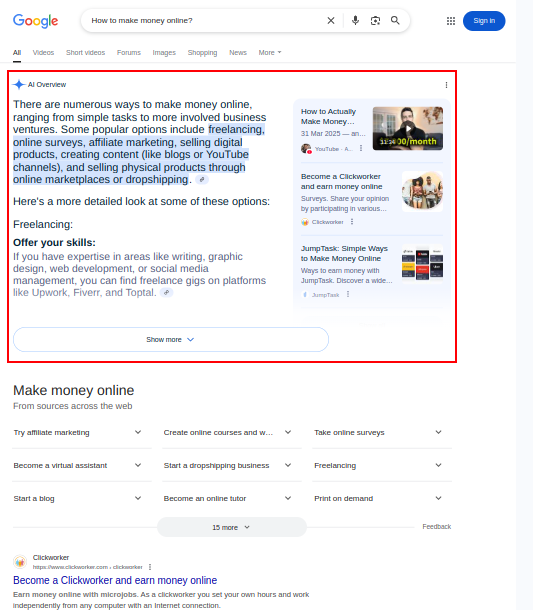Image resolution: width=533 pixels, height=610 pixels.
Task: Open three-dot menu on JumpTask source card
Action: (348, 294)
